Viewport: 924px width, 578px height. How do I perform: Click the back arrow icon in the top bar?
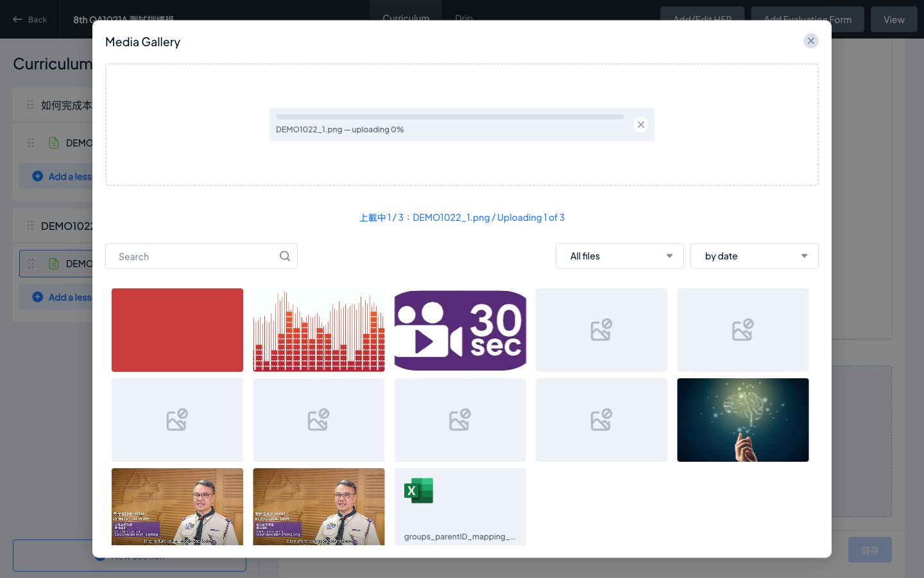(x=17, y=19)
